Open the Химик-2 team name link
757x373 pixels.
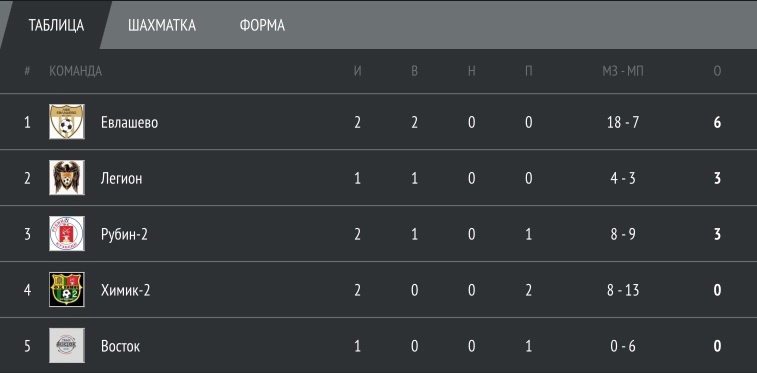click(126, 290)
